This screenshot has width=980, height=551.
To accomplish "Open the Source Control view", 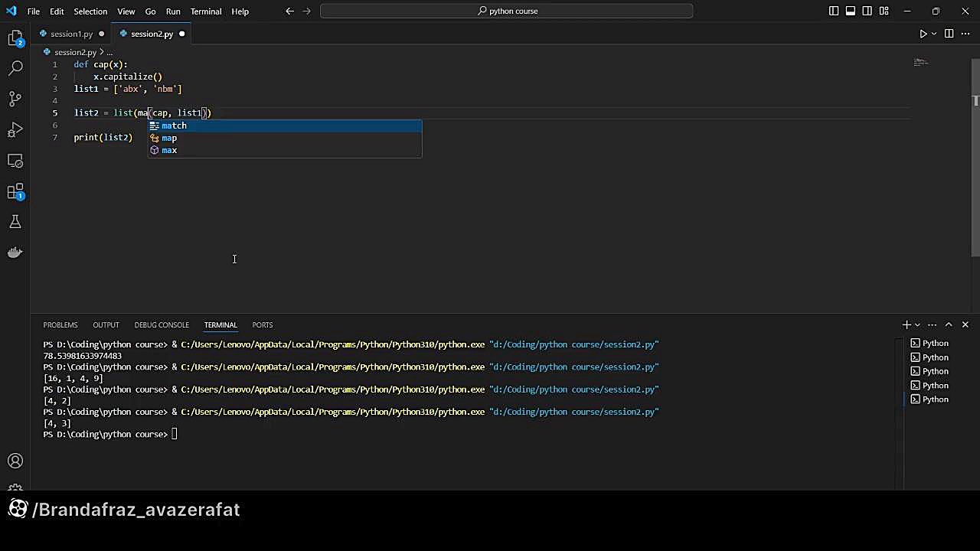I will click(x=15, y=99).
